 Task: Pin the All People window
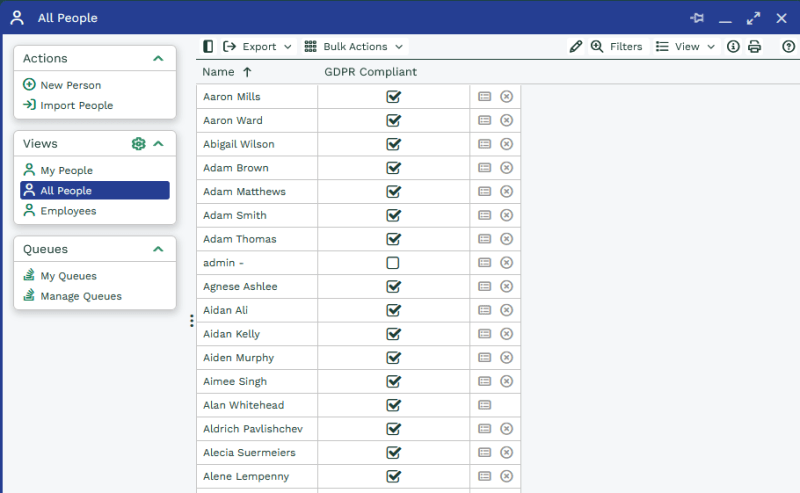[697, 18]
